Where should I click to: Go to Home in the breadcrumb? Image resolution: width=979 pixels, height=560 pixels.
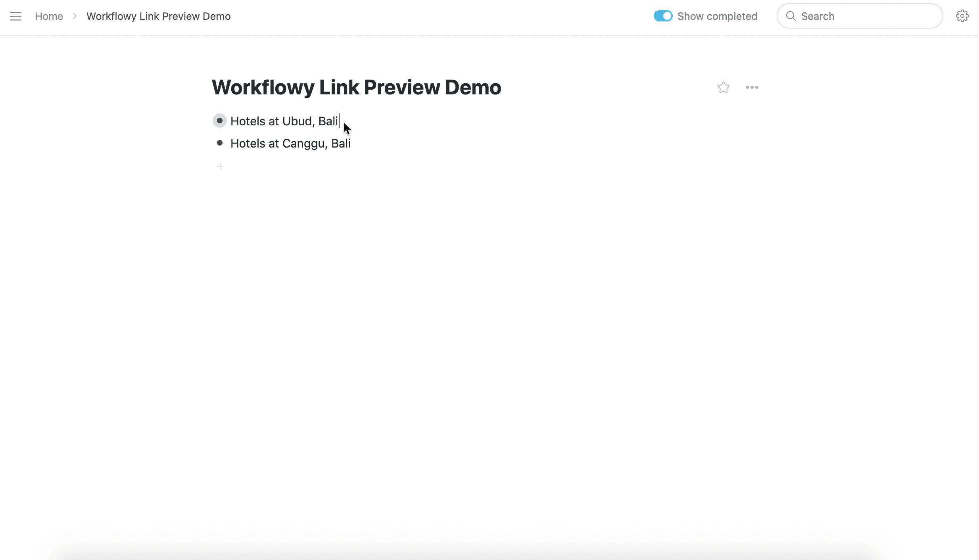[x=49, y=16]
